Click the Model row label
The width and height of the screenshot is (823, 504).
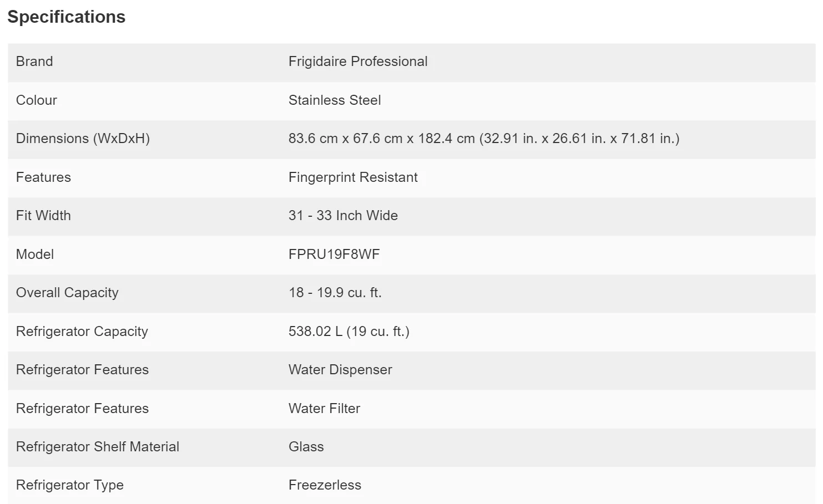coord(35,254)
